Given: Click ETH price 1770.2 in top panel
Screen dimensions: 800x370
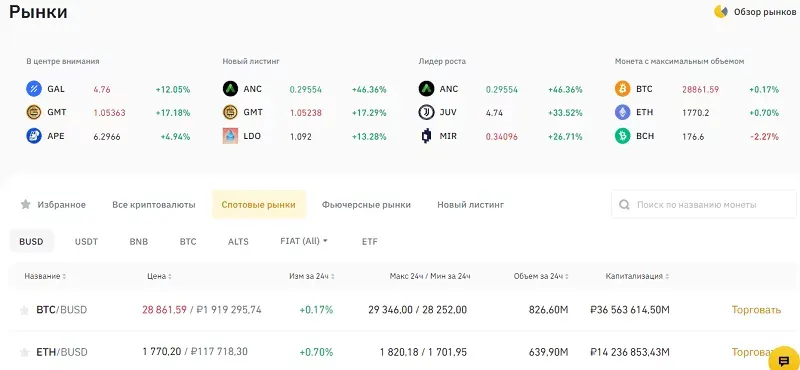Looking at the screenshot, I should pos(695,113).
